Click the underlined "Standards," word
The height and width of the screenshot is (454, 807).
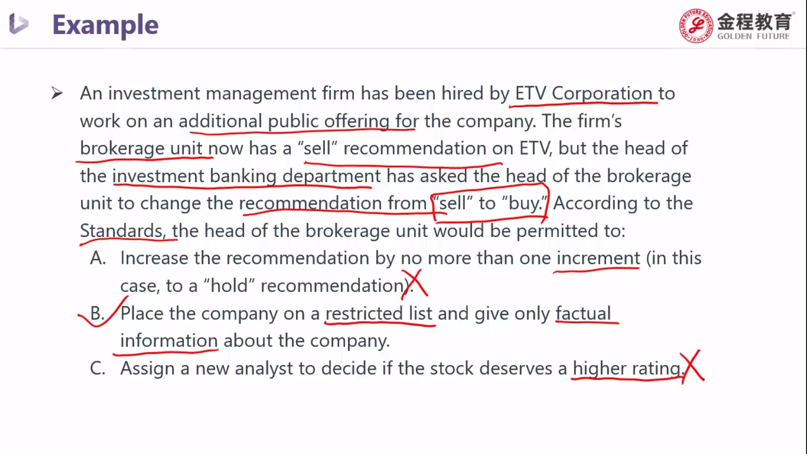(x=122, y=231)
